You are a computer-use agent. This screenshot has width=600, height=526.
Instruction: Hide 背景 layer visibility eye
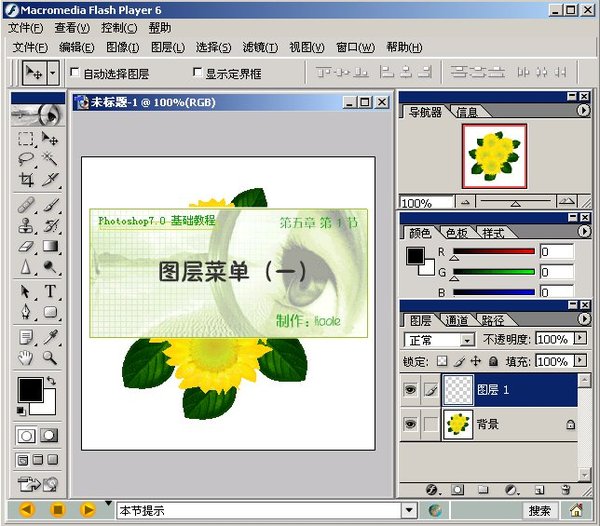click(410, 424)
